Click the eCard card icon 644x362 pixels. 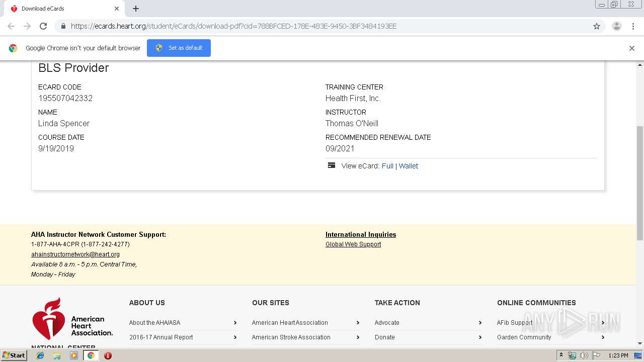332,165
